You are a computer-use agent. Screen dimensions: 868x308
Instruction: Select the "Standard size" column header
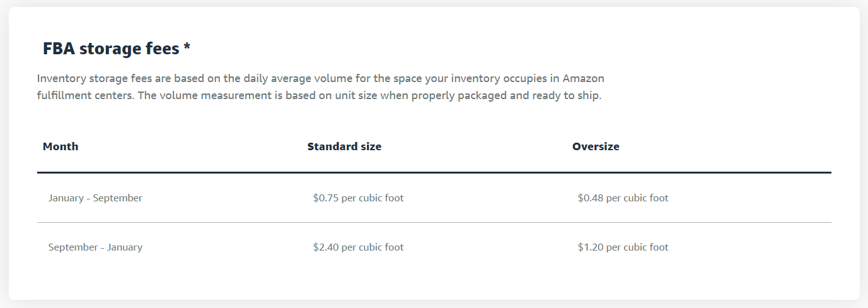[x=344, y=146]
